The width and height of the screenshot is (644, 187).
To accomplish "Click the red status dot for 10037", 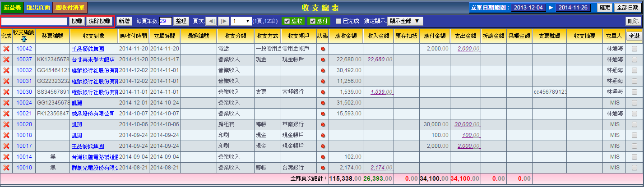I will tap(323, 59).
